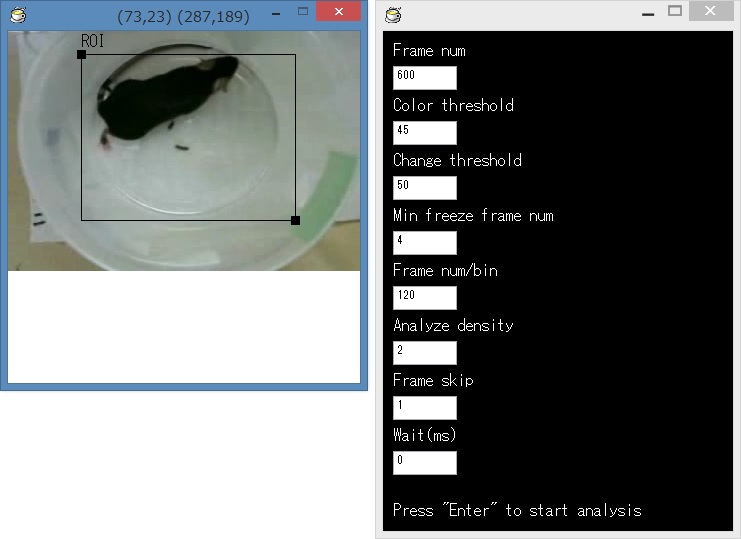Minimize the parameters window

pos(648,14)
